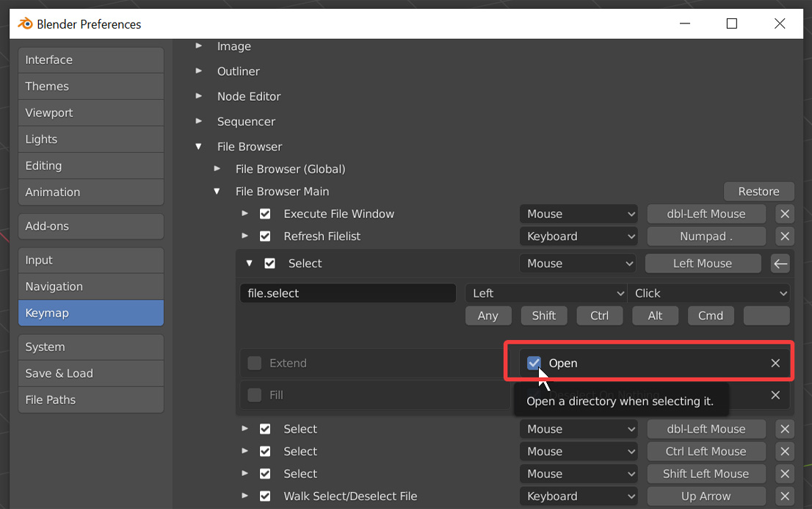Delete the Walk Select/Deselect File keybinding
Image resolution: width=812 pixels, height=509 pixels.
(784, 497)
